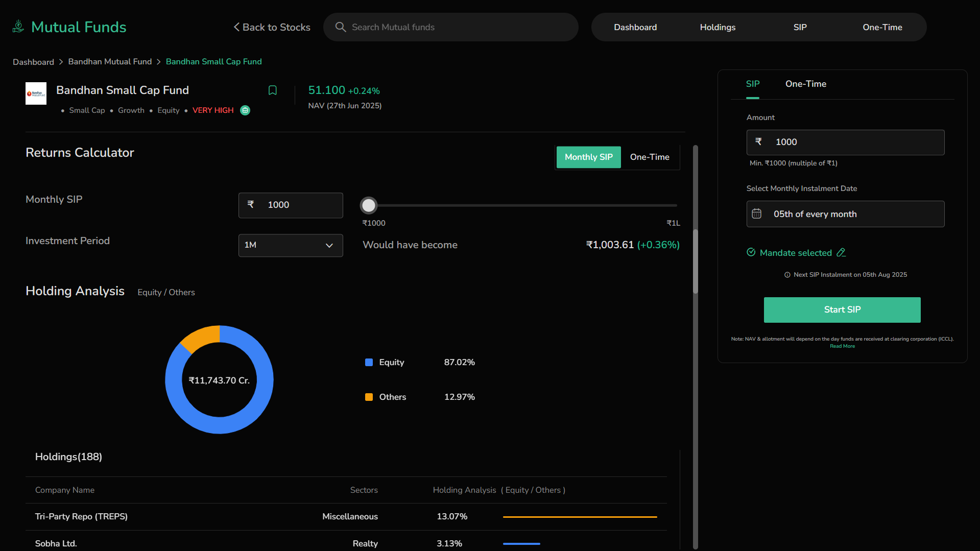Click the 3.13% holding bar for Sobha
The image size is (980, 551).
(x=521, y=544)
